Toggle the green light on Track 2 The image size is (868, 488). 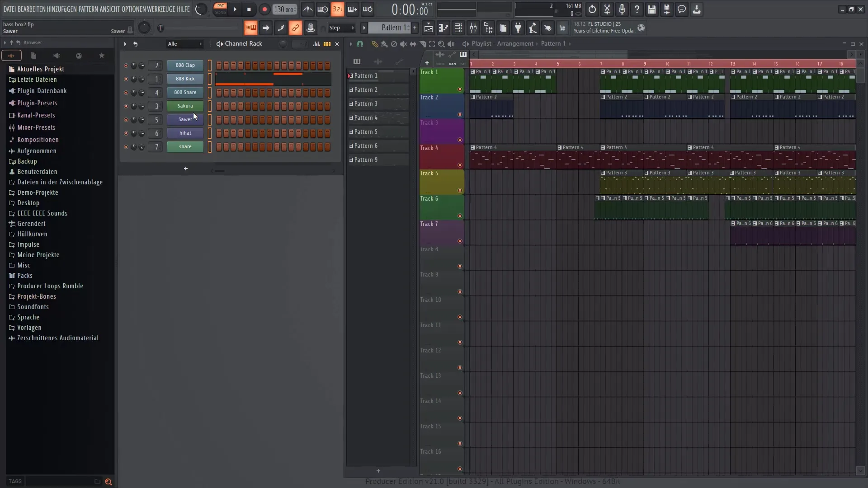tap(460, 114)
